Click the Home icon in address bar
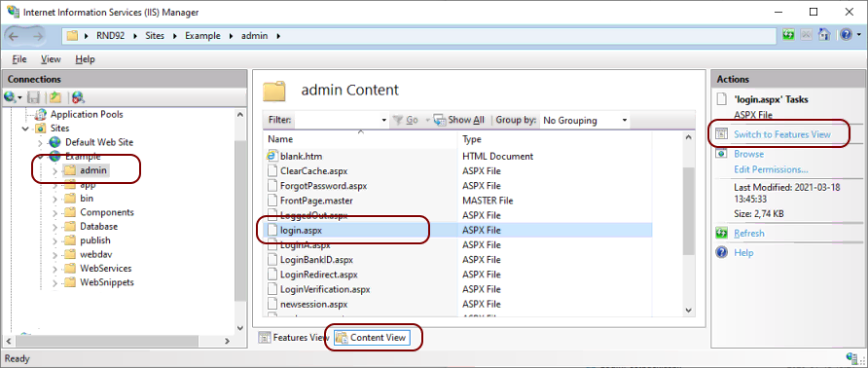 824,35
